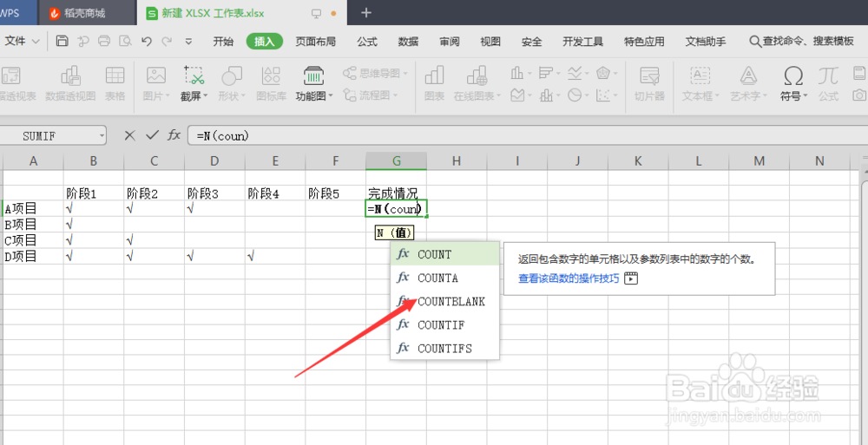Select column G header

397,161
